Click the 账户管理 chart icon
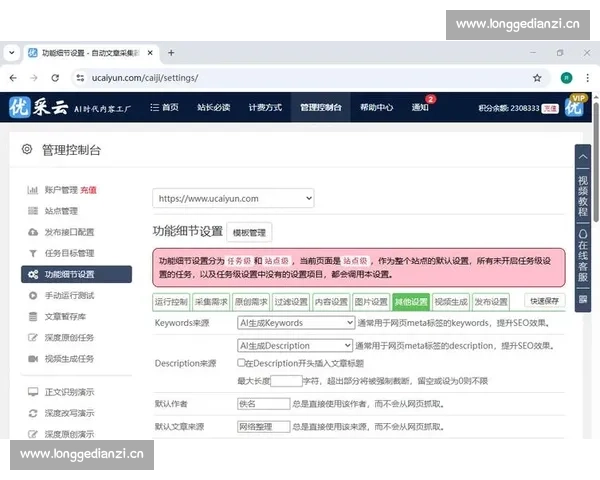This screenshot has width=600, height=480. [33, 190]
